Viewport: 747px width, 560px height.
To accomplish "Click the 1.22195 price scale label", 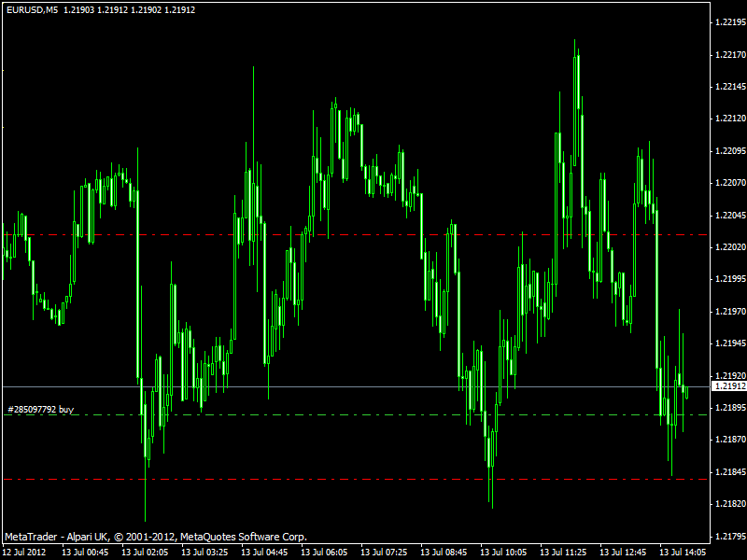I will point(731,22).
